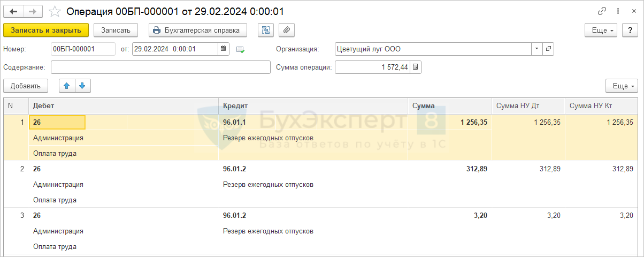Screen dimensions: 644x257
Task: Click the Дебет column header
Action: coord(124,106)
